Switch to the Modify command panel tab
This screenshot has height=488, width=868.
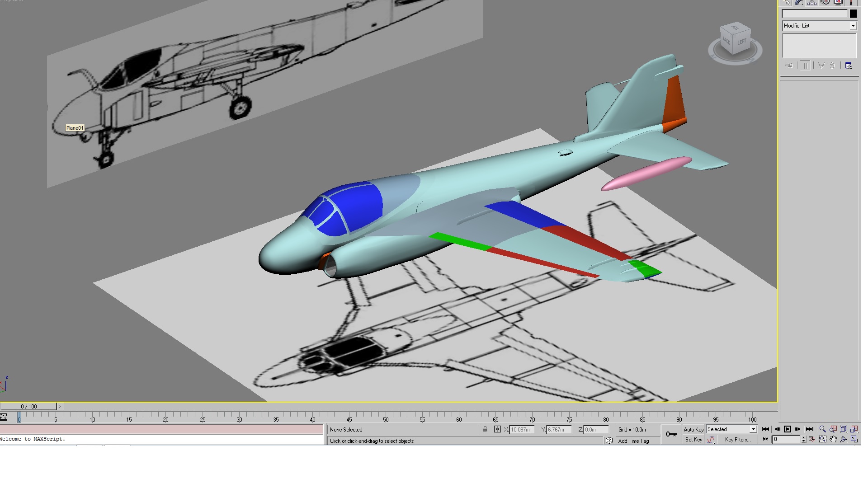[800, 2]
